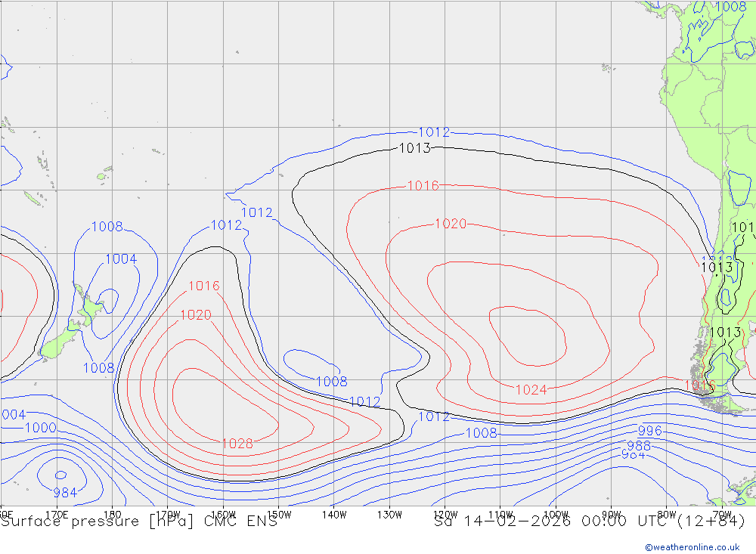Click the blue 984 low pressure label
The width and height of the screenshot is (756, 554).
coord(64,493)
